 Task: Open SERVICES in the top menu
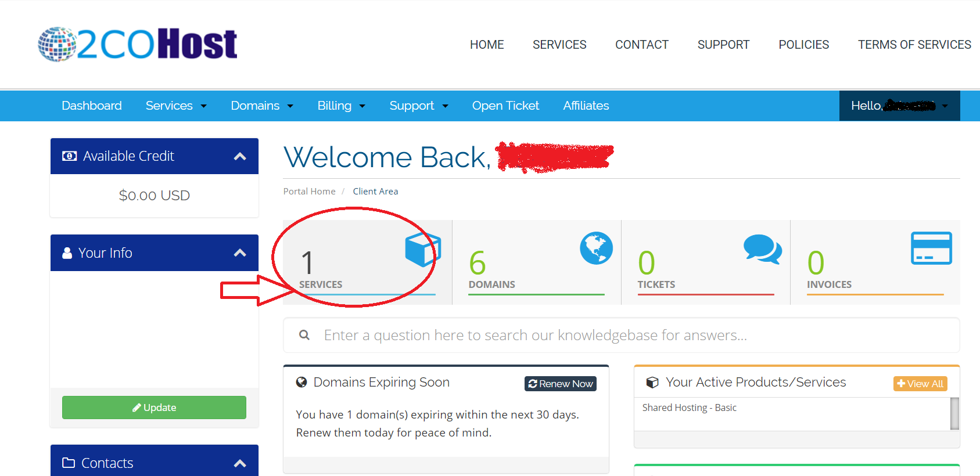(x=559, y=45)
